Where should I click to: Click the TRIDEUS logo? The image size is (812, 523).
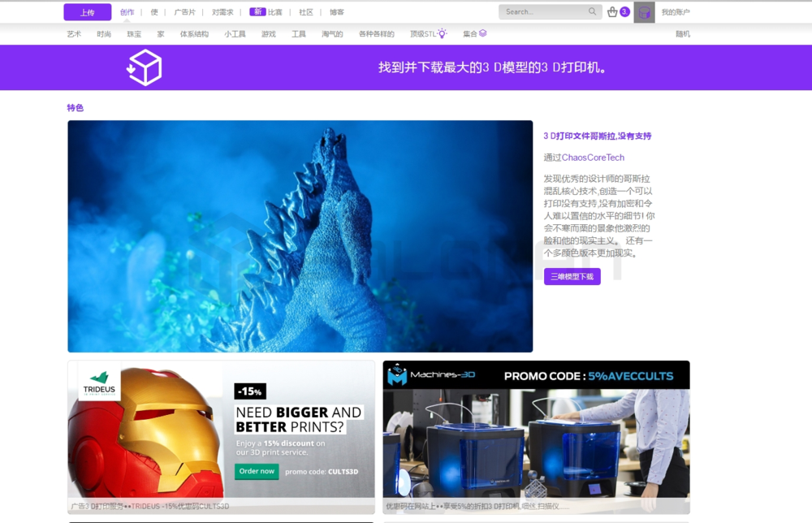click(x=99, y=383)
